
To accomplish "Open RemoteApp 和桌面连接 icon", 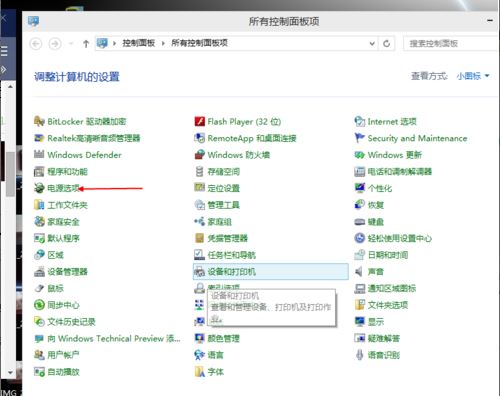I will pyautogui.click(x=199, y=138).
